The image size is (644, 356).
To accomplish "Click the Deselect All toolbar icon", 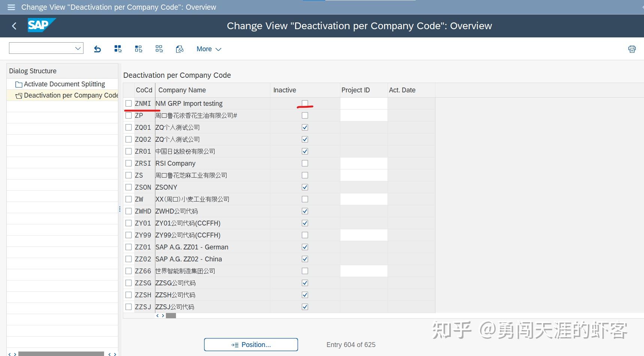I will tap(159, 49).
